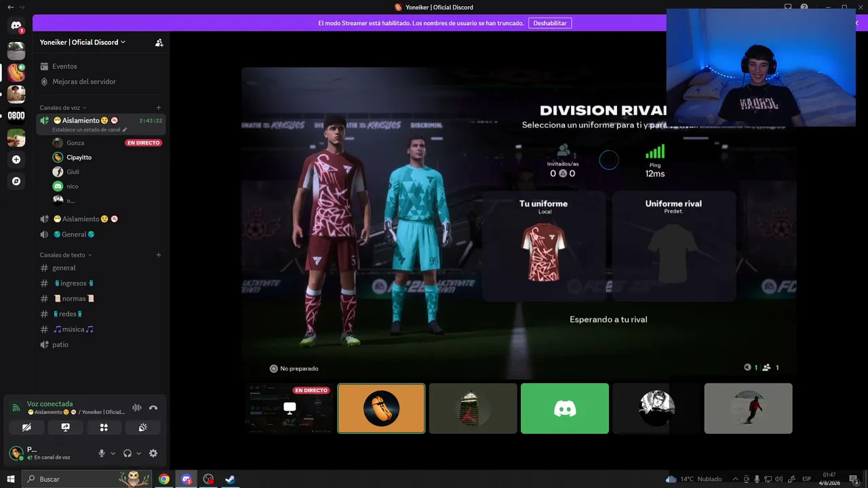Open noise suppression waveform icon
This screenshot has height=488, width=868.
coord(137,408)
